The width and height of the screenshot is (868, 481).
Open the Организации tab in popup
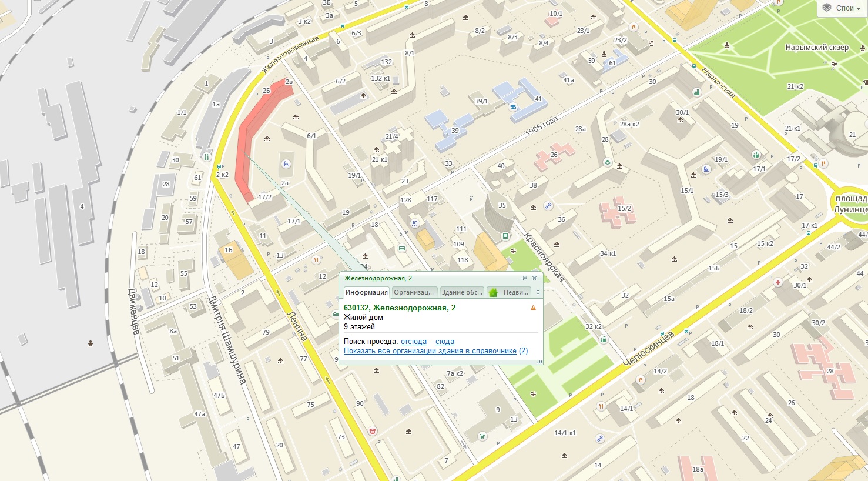coord(414,292)
